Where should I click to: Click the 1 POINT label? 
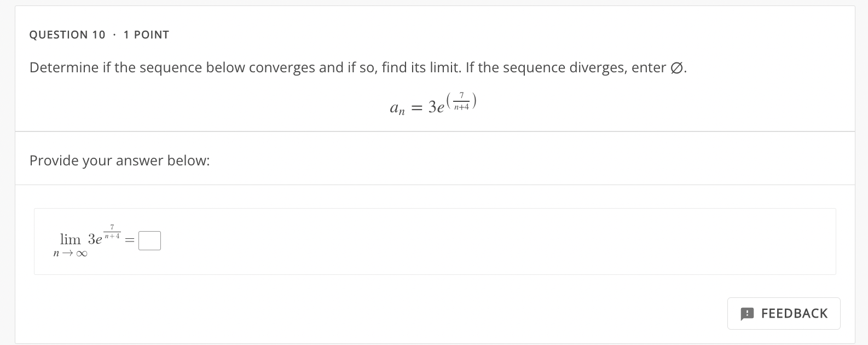pyautogui.click(x=146, y=34)
